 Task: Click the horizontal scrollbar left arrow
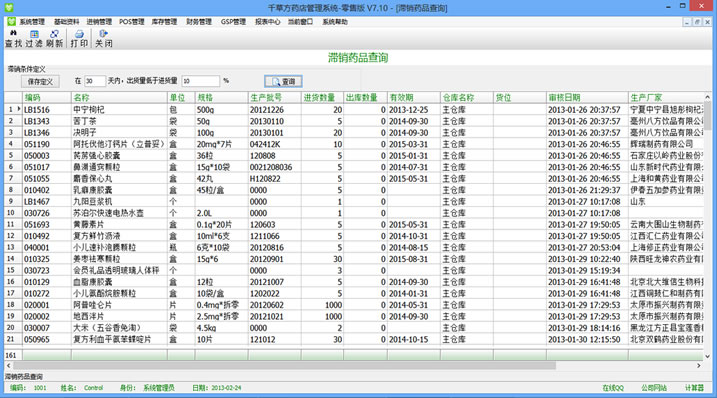[9, 366]
